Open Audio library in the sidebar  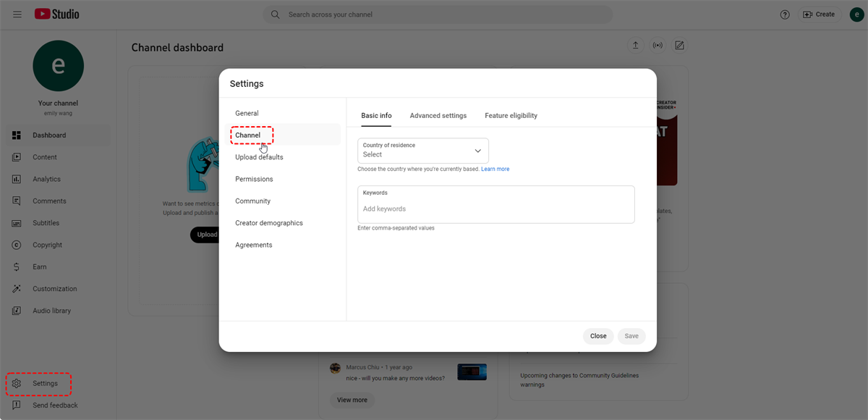[51, 311]
